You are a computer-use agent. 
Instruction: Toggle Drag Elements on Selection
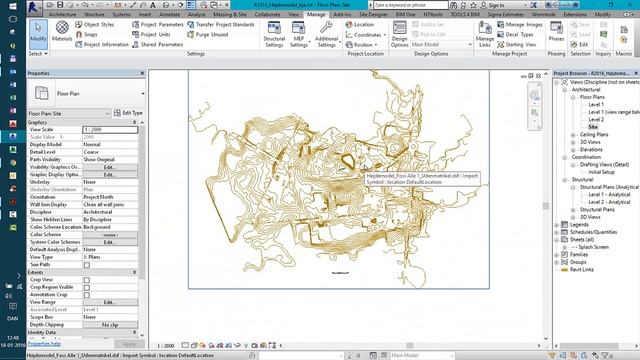pyautogui.click(x=595, y=356)
